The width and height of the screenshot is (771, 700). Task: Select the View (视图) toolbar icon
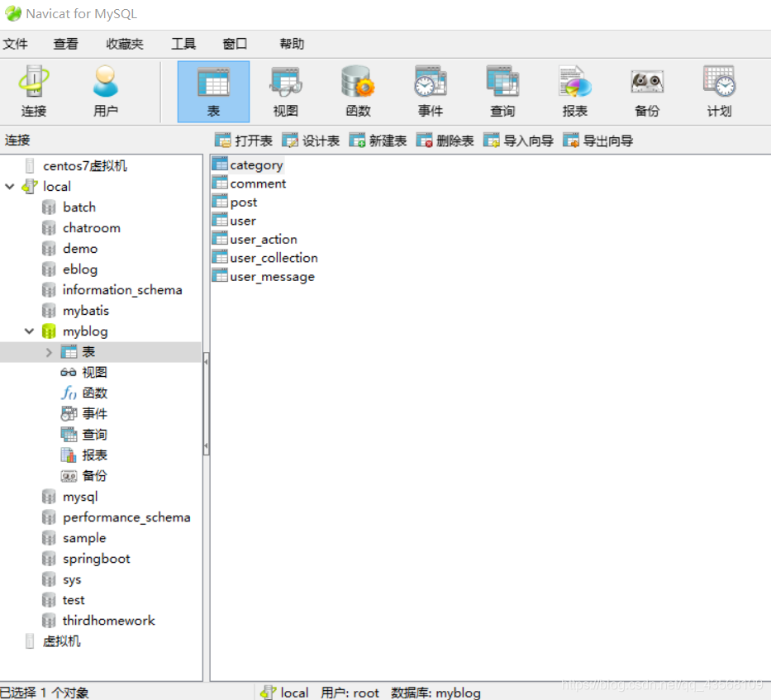pos(286,91)
